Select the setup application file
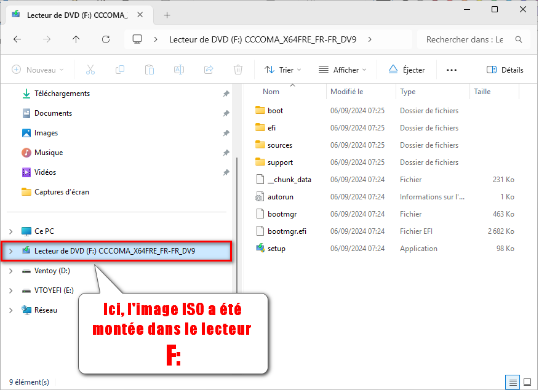 [x=276, y=249]
